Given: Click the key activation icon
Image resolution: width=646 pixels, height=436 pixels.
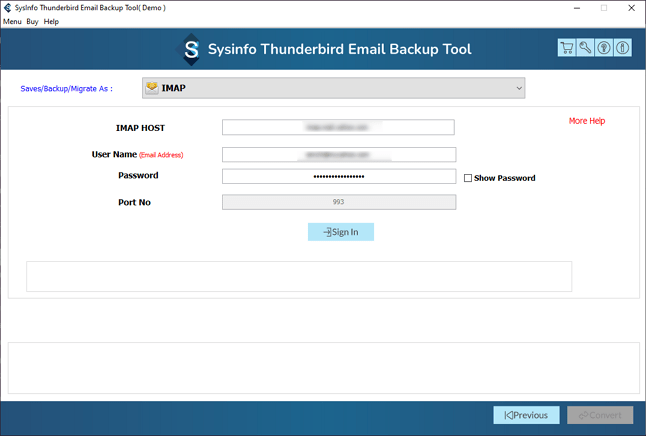Looking at the screenshot, I should coord(585,48).
